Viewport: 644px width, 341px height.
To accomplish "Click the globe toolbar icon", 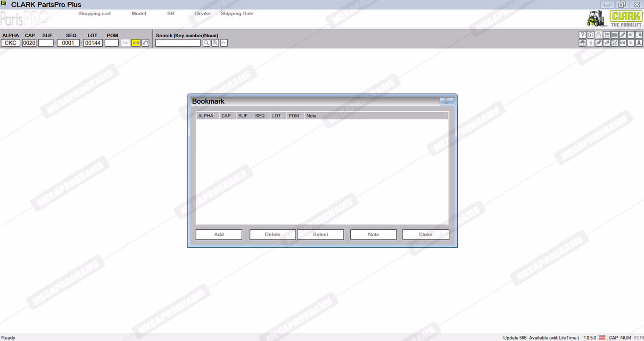I will [x=639, y=35].
